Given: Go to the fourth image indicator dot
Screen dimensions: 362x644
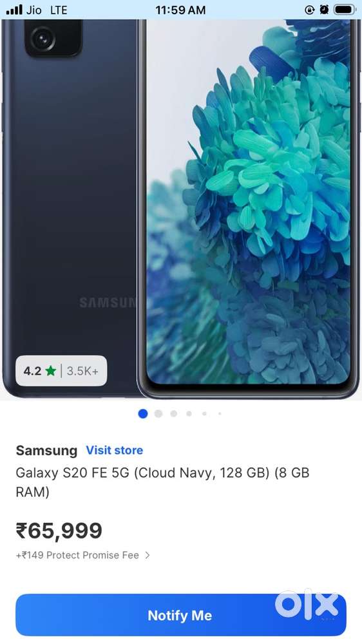Looking at the screenshot, I should (189, 413).
